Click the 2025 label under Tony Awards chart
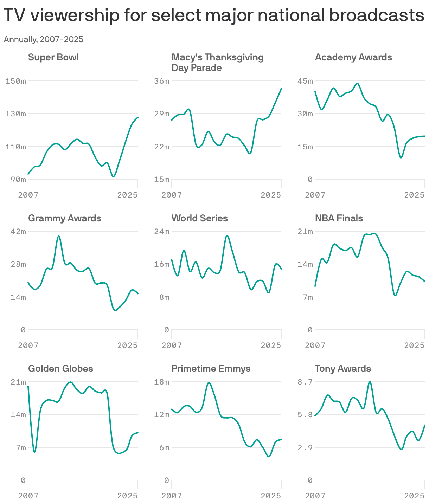 point(415,496)
